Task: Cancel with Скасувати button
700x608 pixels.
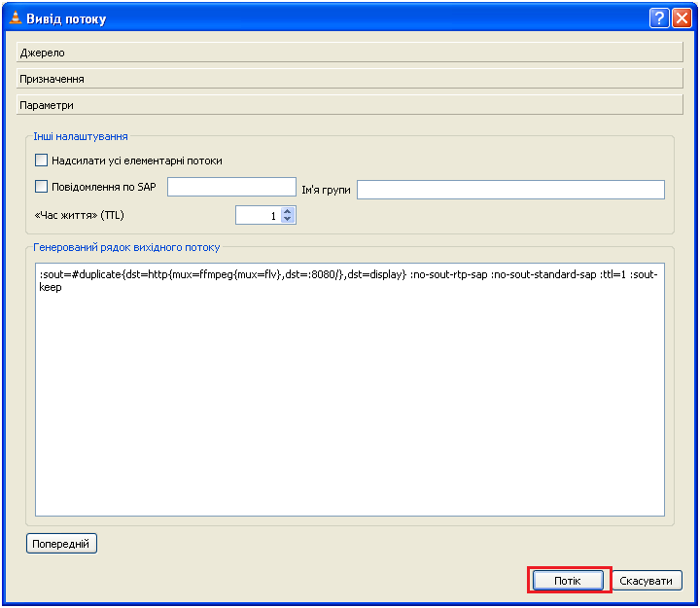Action: click(x=647, y=581)
